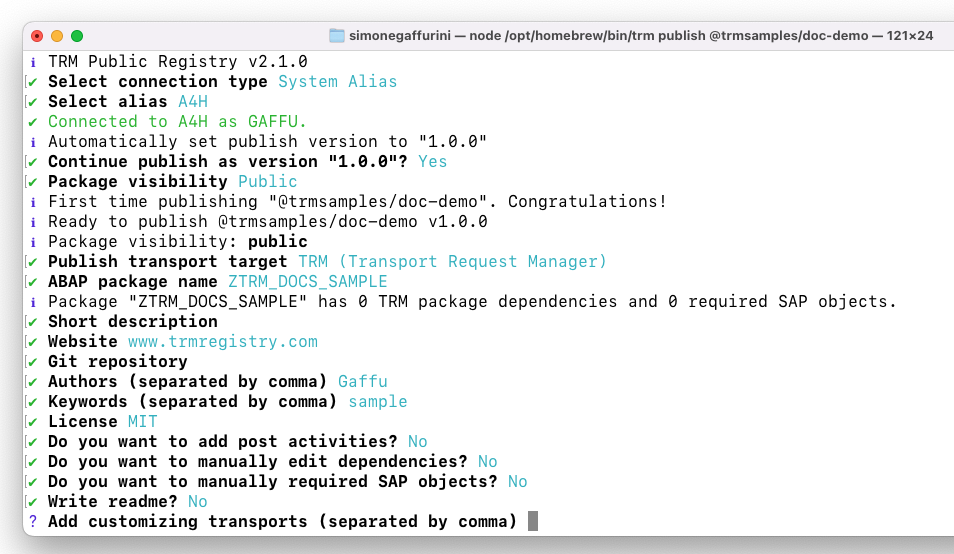Click the 'ZTRM_DOCS_SAMPLE' package name answer
The image size is (954, 554).
coord(308,282)
